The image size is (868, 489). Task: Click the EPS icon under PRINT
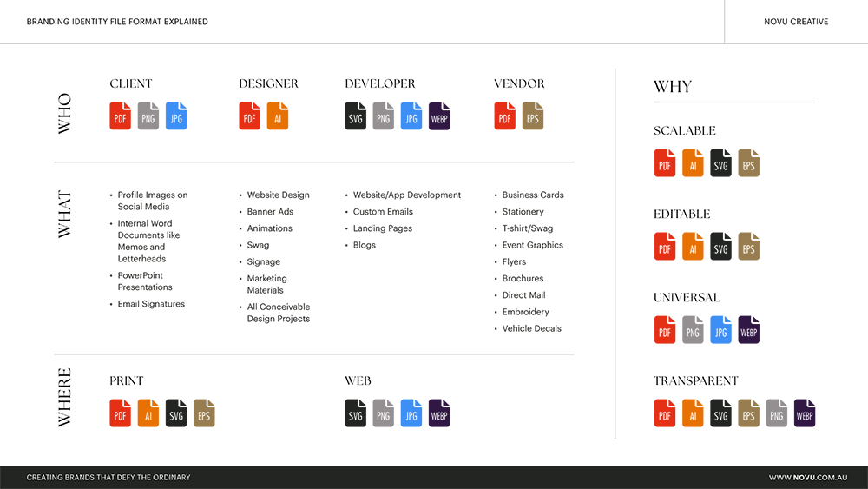click(x=204, y=413)
